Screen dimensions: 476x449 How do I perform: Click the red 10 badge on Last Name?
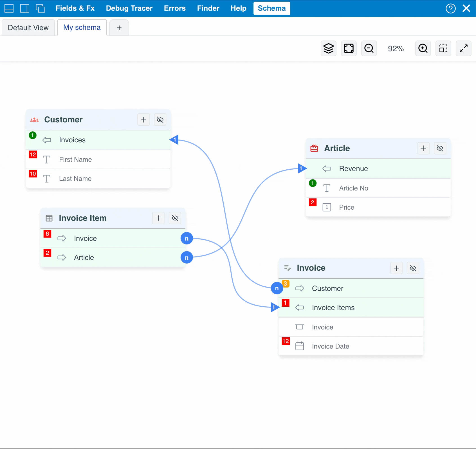click(x=33, y=174)
